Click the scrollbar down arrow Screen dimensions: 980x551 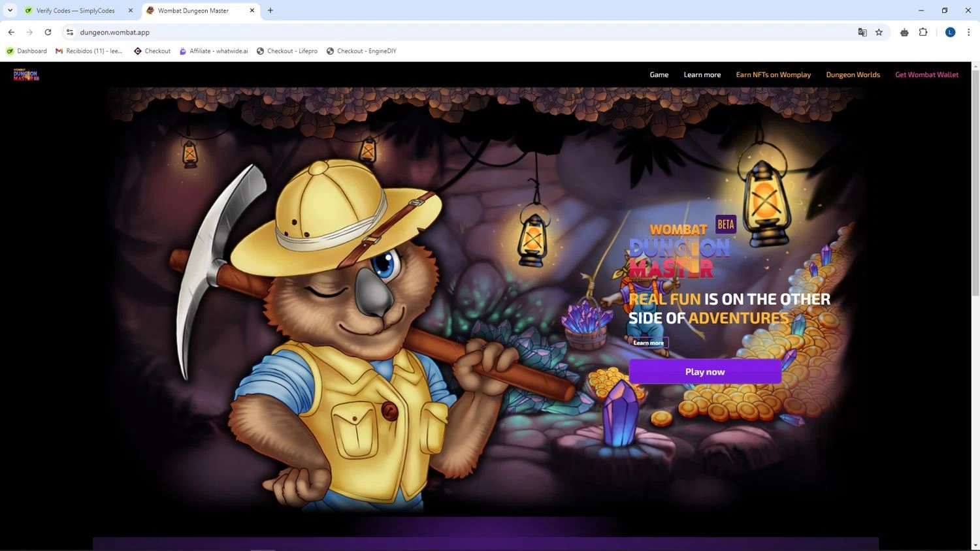975,544
